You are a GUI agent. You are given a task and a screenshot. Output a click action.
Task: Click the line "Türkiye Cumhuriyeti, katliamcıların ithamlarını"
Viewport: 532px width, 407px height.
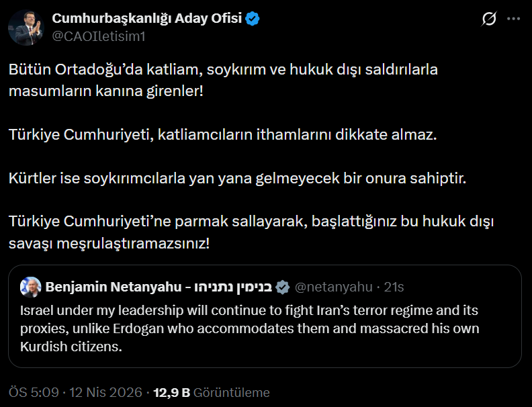(222, 134)
